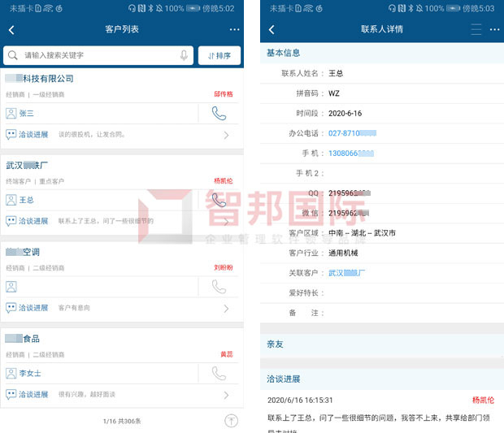The image size is (504, 433).
Task: Select the 亲友 section header
Action: tap(382, 344)
